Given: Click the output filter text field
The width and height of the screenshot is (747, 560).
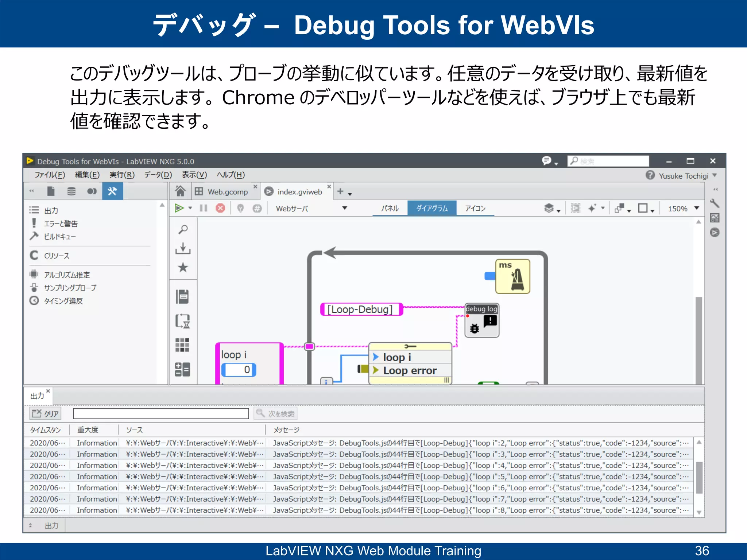Looking at the screenshot, I should click(x=161, y=413).
